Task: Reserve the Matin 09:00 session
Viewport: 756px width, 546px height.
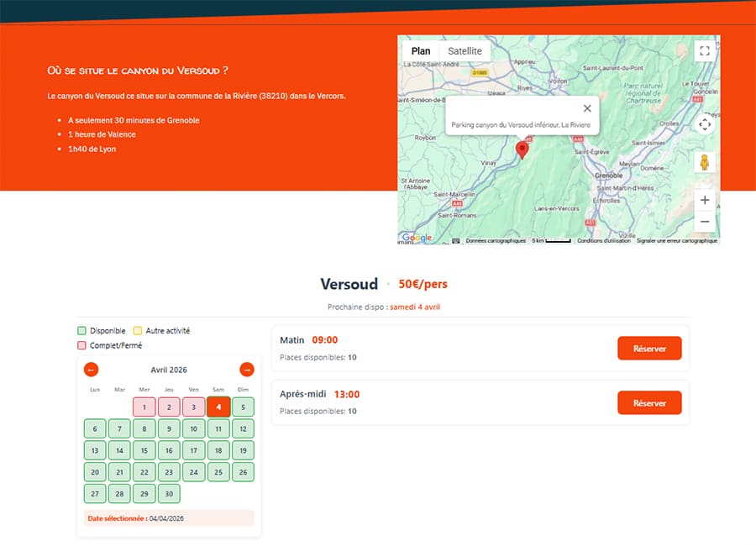Action: point(649,348)
